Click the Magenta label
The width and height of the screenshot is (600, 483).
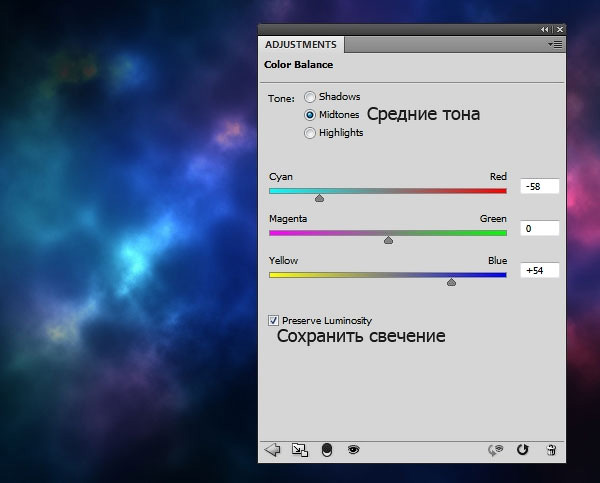pyautogui.click(x=288, y=219)
